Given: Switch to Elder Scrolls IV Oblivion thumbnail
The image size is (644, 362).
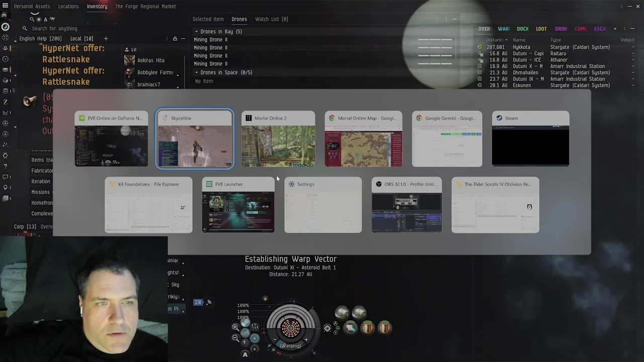Looking at the screenshot, I should pyautogui.click(x=495, y=205).
